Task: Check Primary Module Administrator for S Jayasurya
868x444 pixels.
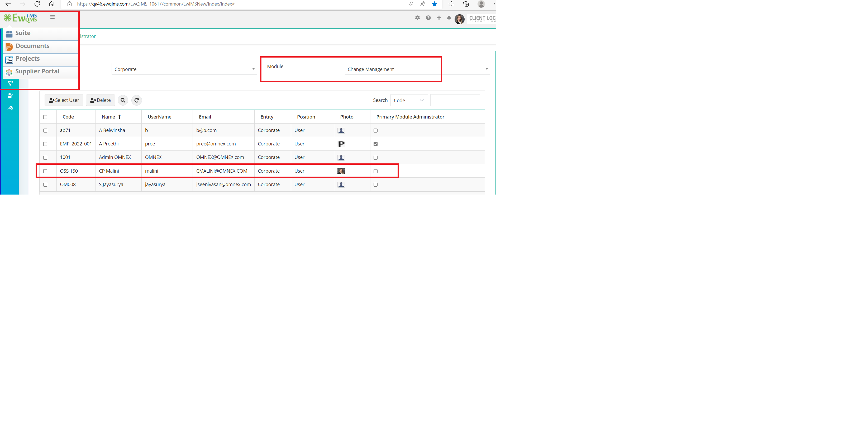Action: pyautogui.click(x=375, y=185)
